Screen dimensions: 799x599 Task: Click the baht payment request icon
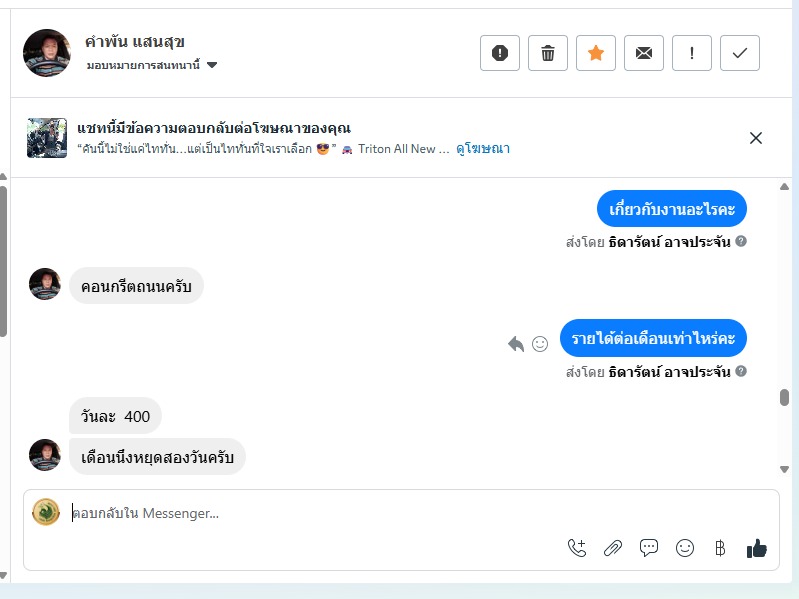point(720,547)
